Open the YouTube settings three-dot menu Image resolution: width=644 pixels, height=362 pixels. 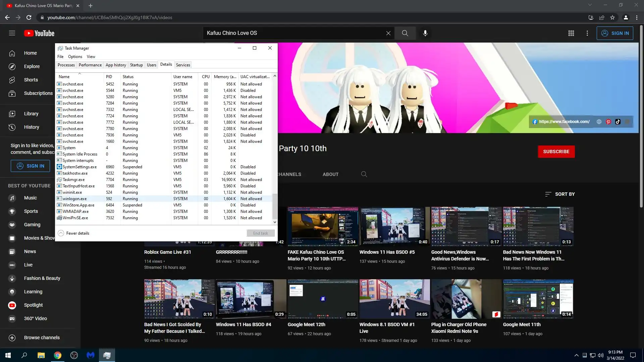(587, 33)
